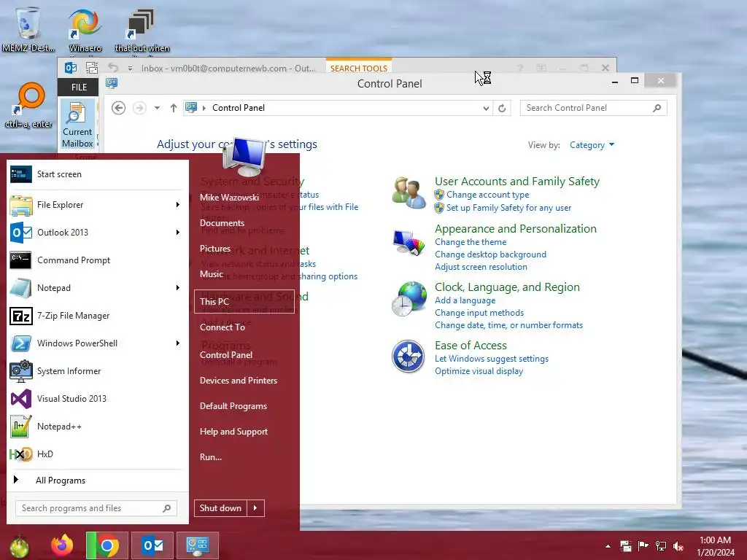Switch to Outlook on the taskbar
The height and width of the screenshot is (560, 747).
click(152, 545)
